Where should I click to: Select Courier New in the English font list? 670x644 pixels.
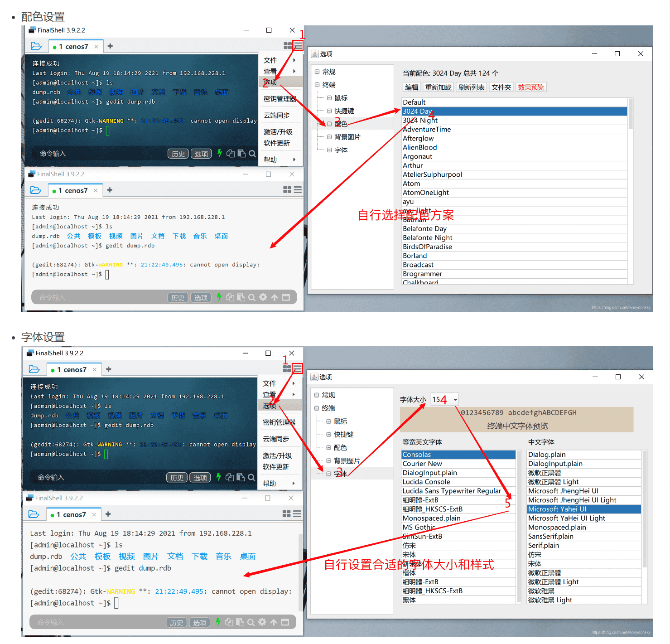click(422, 464)
